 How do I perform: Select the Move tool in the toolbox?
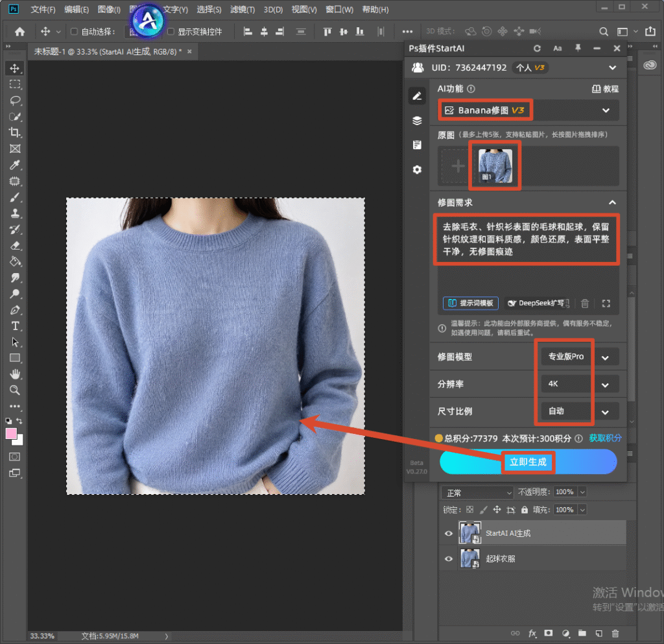tap(15, 69)
